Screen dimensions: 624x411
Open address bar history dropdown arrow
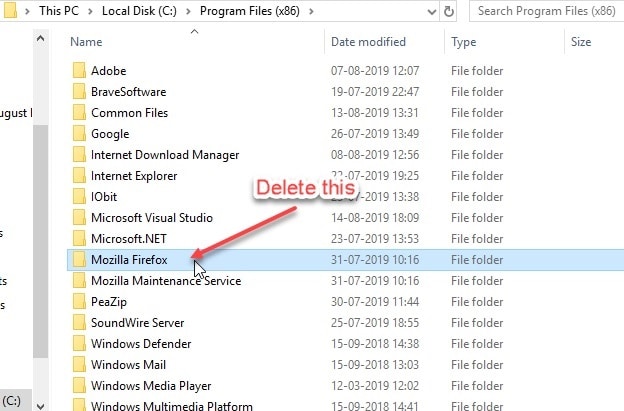pyautogui.click(x=431, y=12)
